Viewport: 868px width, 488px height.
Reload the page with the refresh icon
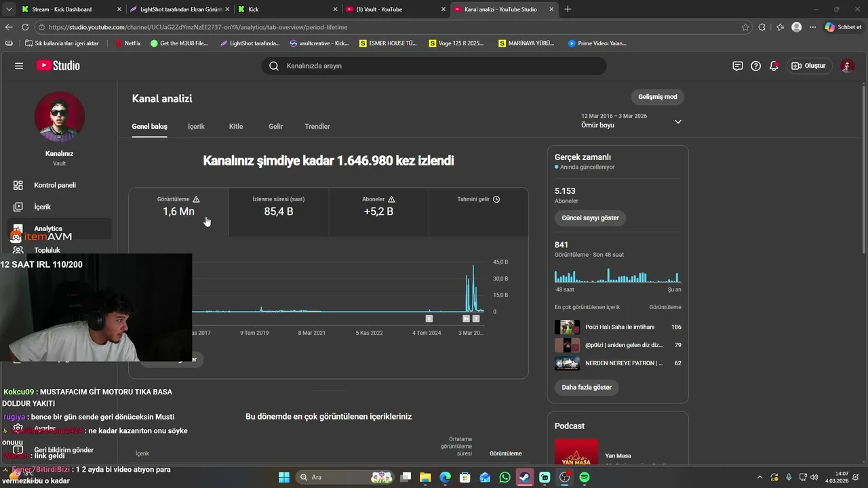[25, 27]
